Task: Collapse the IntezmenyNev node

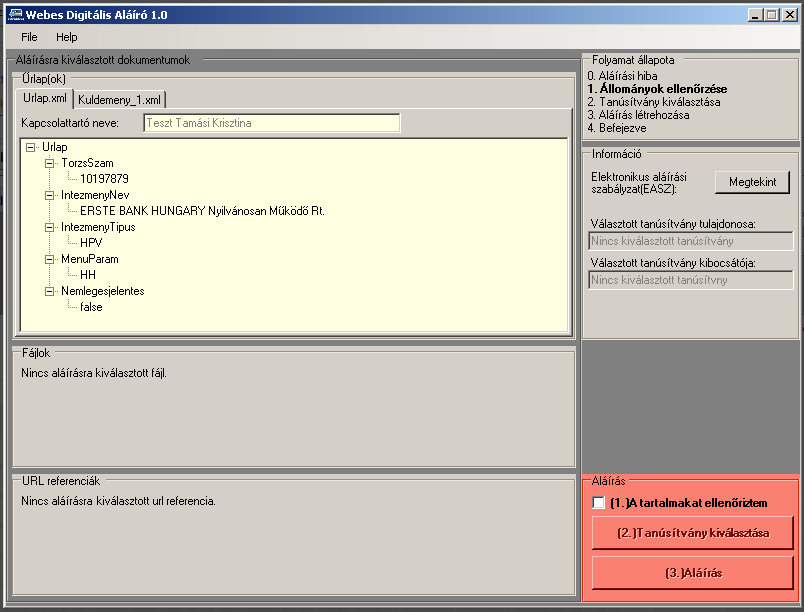Action: (50, 195)
